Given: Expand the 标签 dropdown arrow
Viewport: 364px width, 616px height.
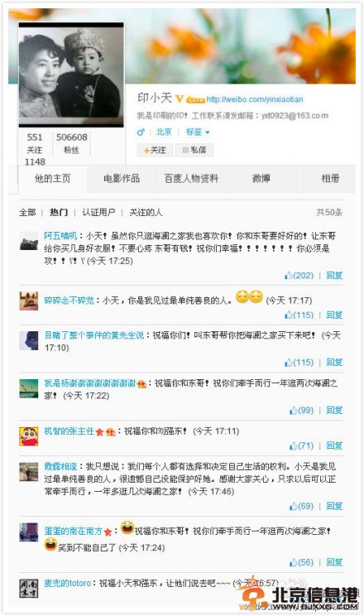Looking at the screenshot, I should pos(208,132).
